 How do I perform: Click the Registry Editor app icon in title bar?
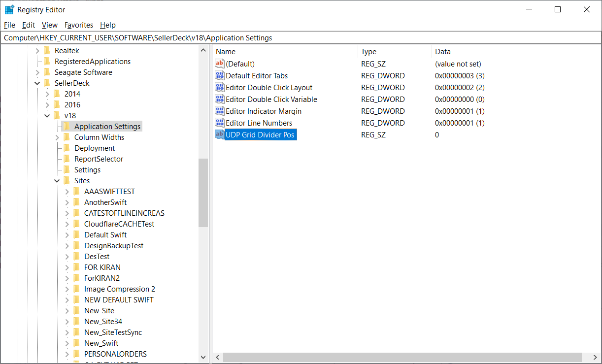tap(9, 10)
